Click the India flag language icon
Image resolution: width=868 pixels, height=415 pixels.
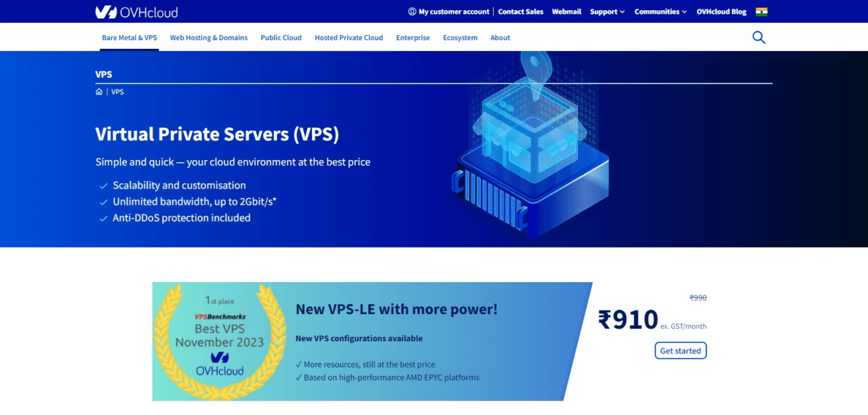(762, 12)
